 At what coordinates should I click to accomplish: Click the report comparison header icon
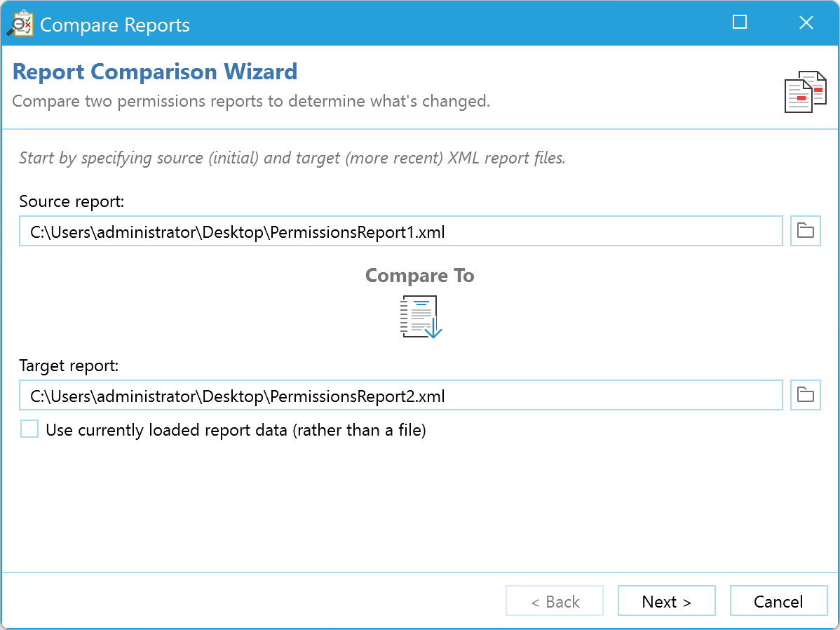805,92
